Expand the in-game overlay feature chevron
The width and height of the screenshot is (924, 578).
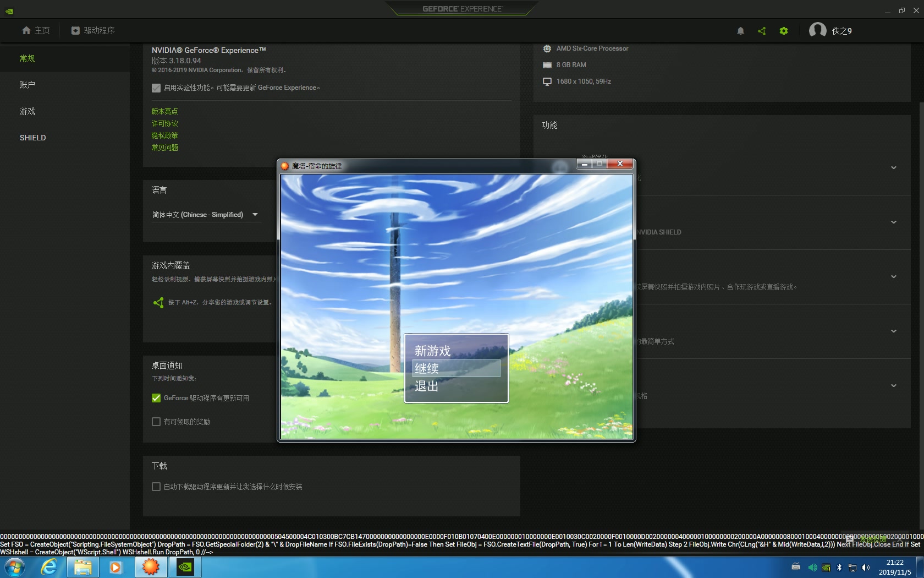894,276
